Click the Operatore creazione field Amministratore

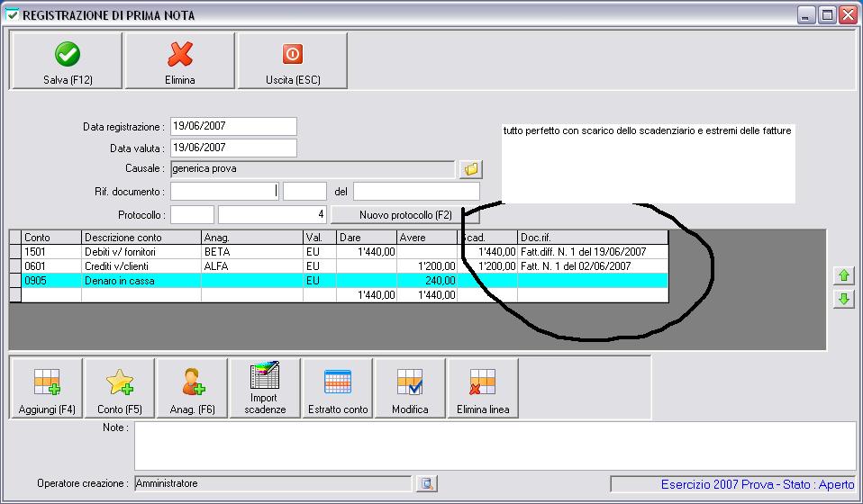point(273,483)
